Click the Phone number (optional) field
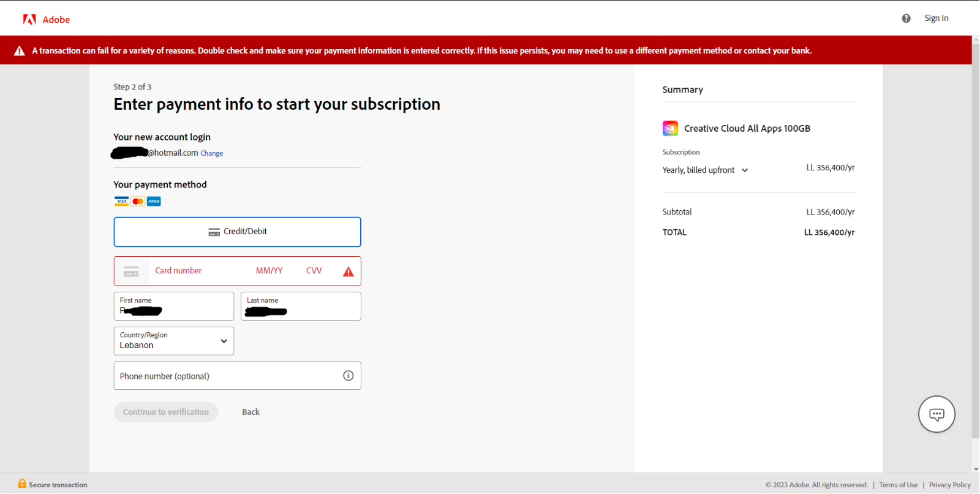 [237, 376]
